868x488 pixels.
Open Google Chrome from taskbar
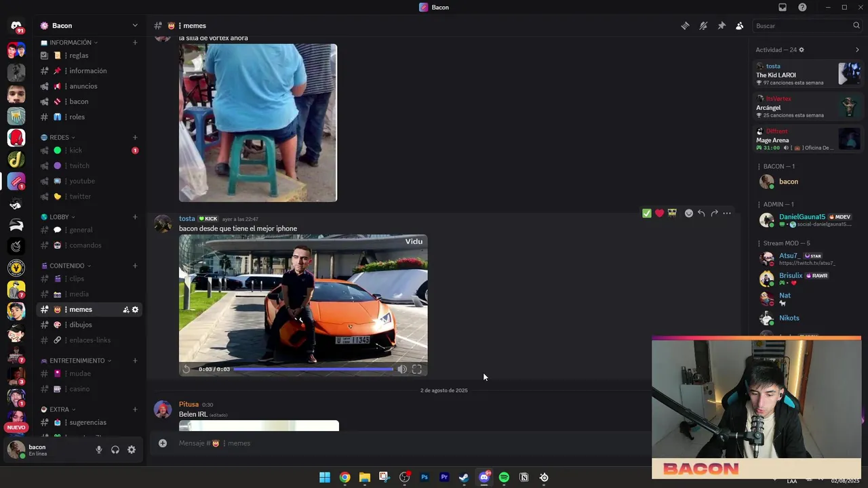point(344,477)
